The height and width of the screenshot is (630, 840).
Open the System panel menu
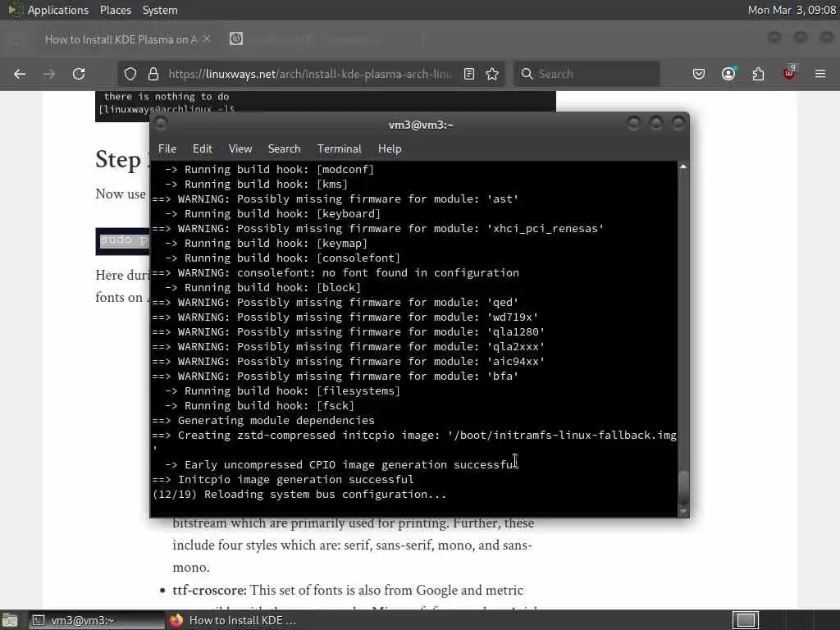[x=160, y=10]
